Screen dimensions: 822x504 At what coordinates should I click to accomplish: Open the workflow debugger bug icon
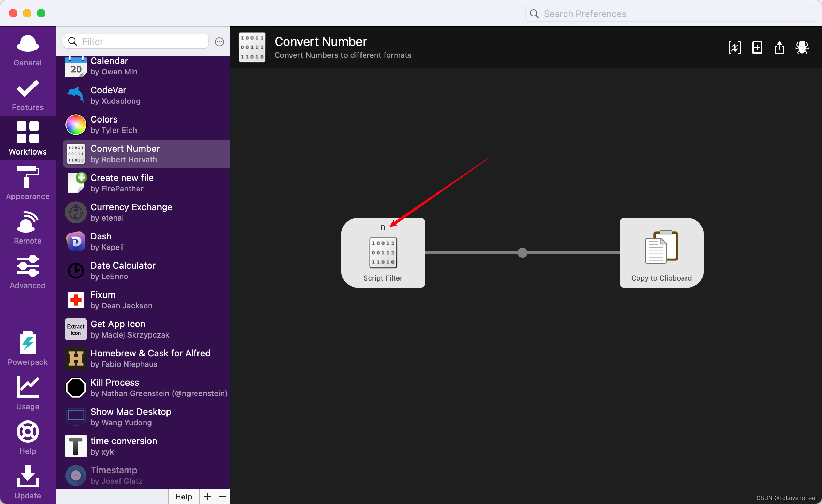pos(802,48)
